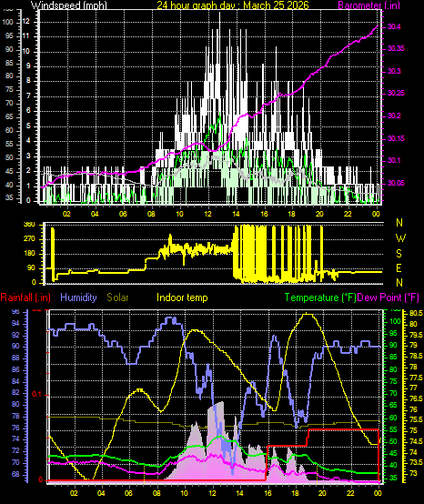Click the W wind direction letter
The width and height of the screenshot is (424, 504).
click(400, 238)
